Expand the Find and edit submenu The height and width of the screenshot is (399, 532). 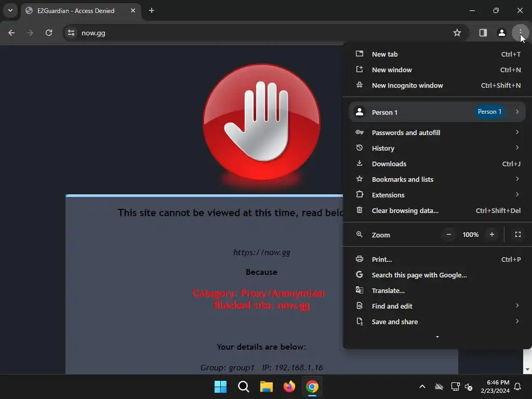pyautogui.click(x=437, y=307)
